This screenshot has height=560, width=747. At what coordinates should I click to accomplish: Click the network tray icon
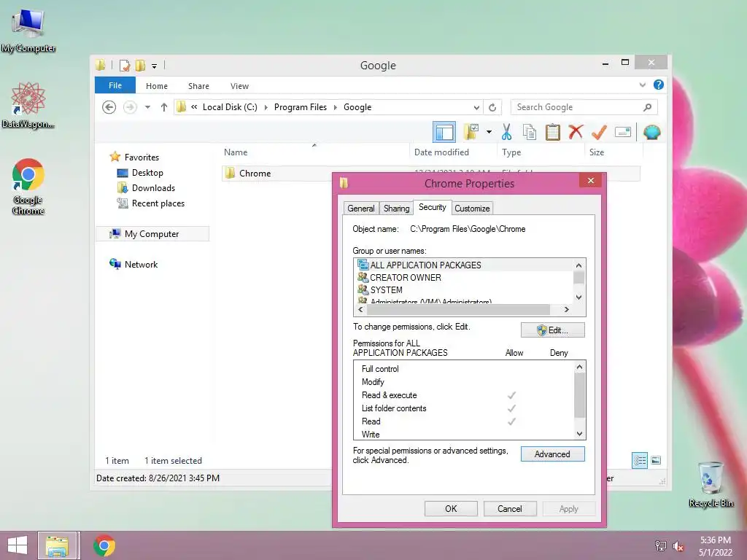tap(660, 546)
